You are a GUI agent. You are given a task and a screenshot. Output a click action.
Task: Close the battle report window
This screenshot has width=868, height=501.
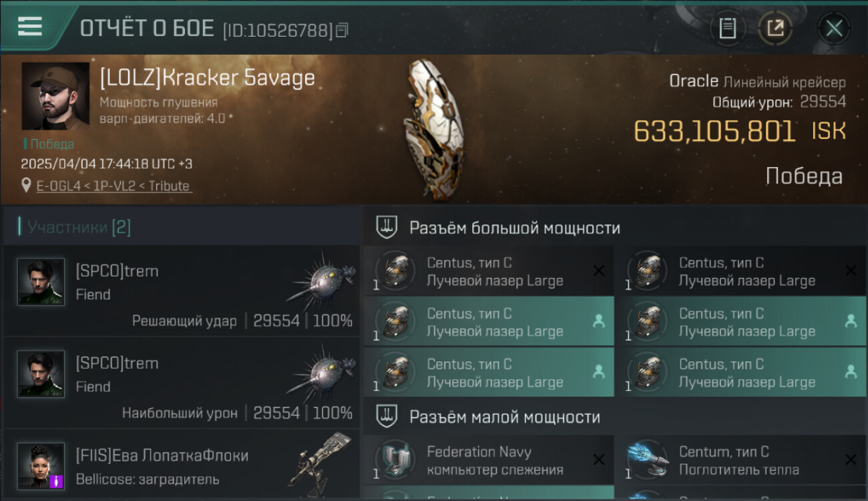834,28
